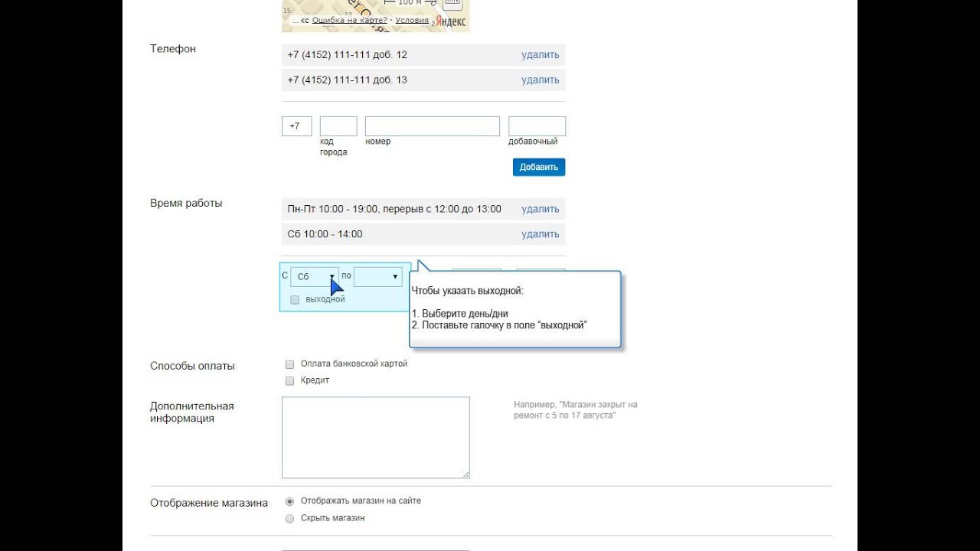
Task: Select Скрыть магазин radio option
Action: (289, 518)
